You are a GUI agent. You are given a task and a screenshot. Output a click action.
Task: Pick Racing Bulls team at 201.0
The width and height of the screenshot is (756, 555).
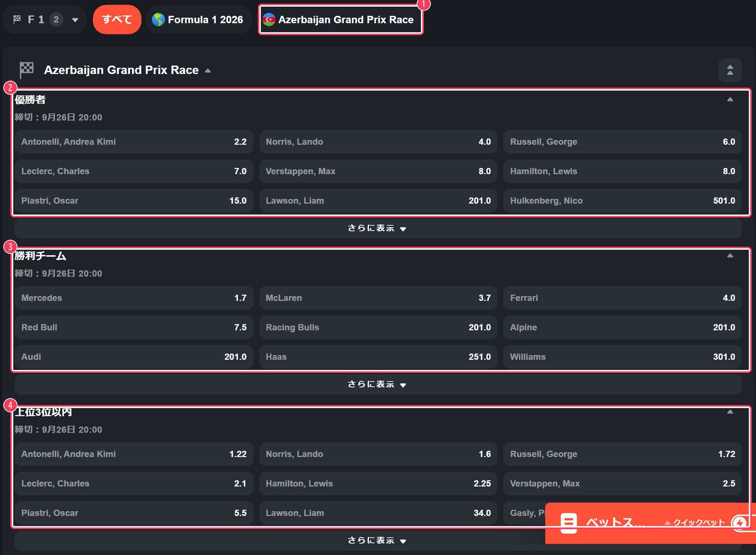[x=378, y=327]
